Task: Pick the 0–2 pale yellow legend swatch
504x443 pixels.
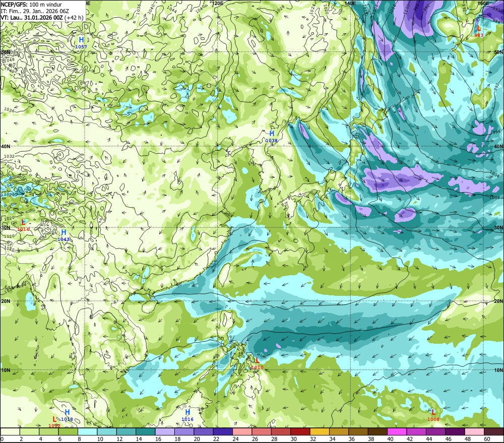Action: pos(10,432)
